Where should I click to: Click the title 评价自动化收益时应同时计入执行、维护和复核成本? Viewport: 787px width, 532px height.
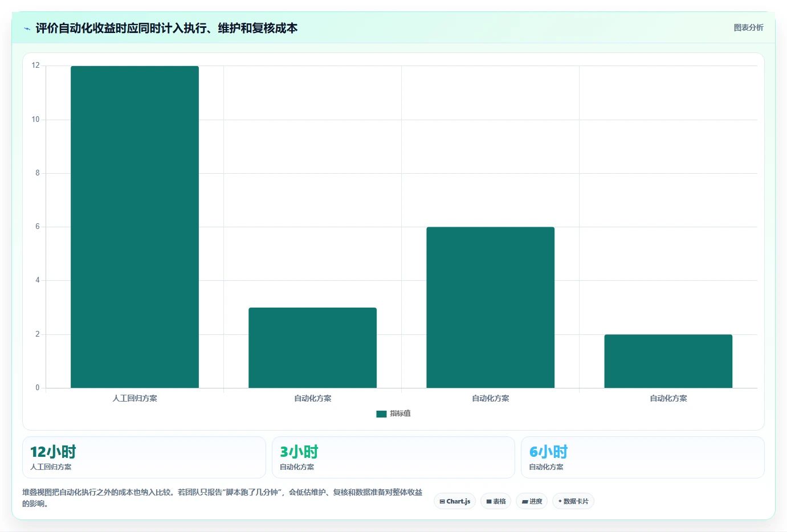pos(166,28)
